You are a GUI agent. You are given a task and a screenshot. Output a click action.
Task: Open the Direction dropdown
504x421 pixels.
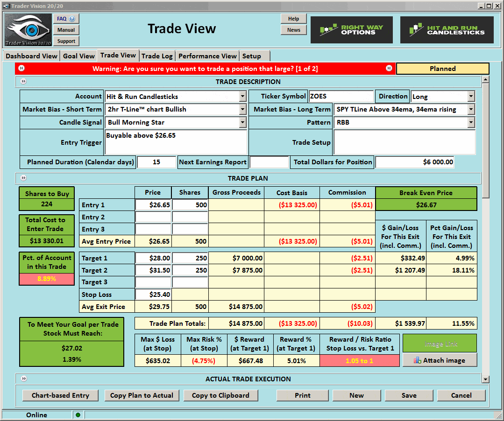coord(471,96)
